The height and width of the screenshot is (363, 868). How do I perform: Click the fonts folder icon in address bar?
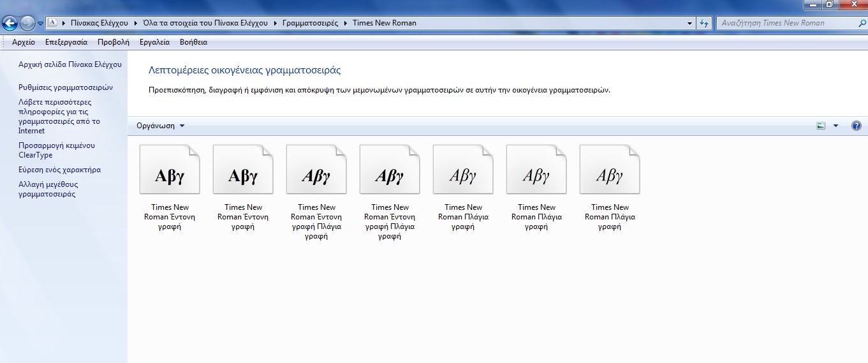pyautogui.click(x=53, y=23)
